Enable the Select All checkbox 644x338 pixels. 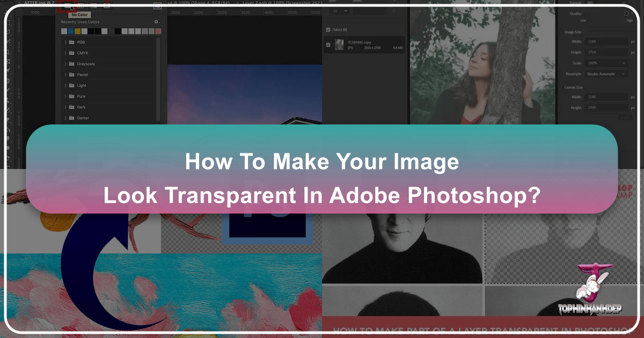point(328,30)
